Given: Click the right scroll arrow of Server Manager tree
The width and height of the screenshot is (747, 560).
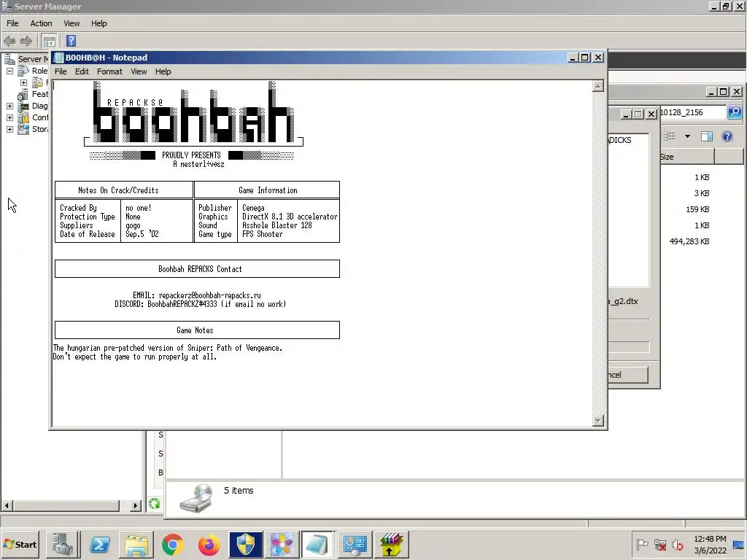Looking at the screenshot, I should coord(136,506).
